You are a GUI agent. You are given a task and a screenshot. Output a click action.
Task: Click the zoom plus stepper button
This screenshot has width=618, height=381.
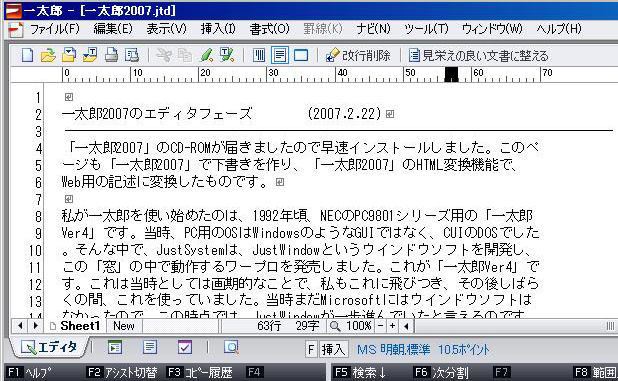click(392, 326)
